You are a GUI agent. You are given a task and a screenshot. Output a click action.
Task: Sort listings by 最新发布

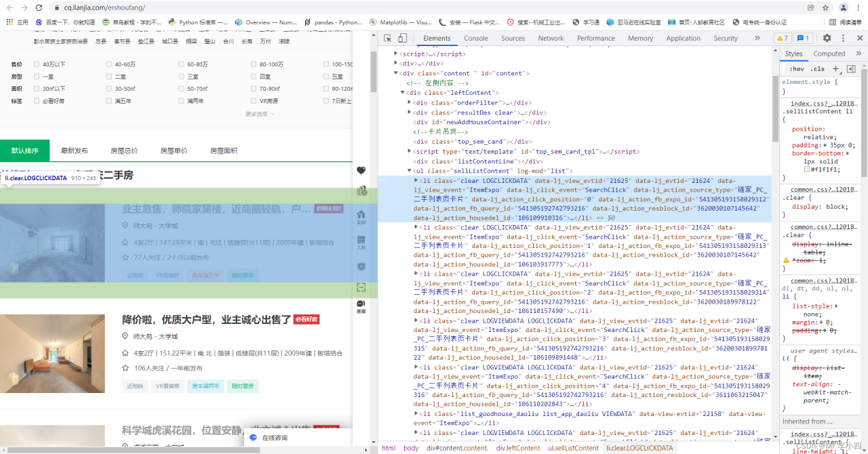click(x=74, y=150)
